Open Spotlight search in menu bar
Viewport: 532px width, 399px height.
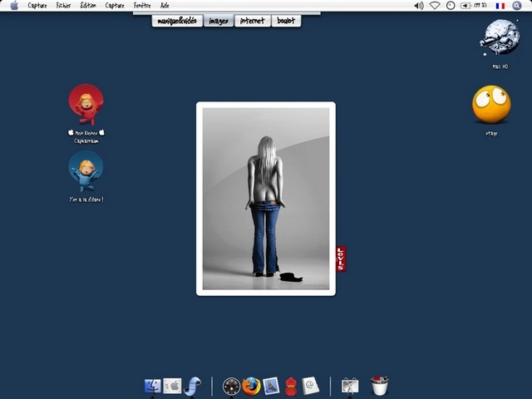click(517, 5)
